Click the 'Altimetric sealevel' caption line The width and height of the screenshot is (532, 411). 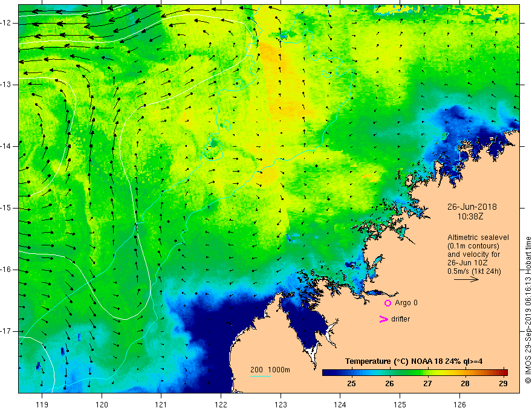478,238
